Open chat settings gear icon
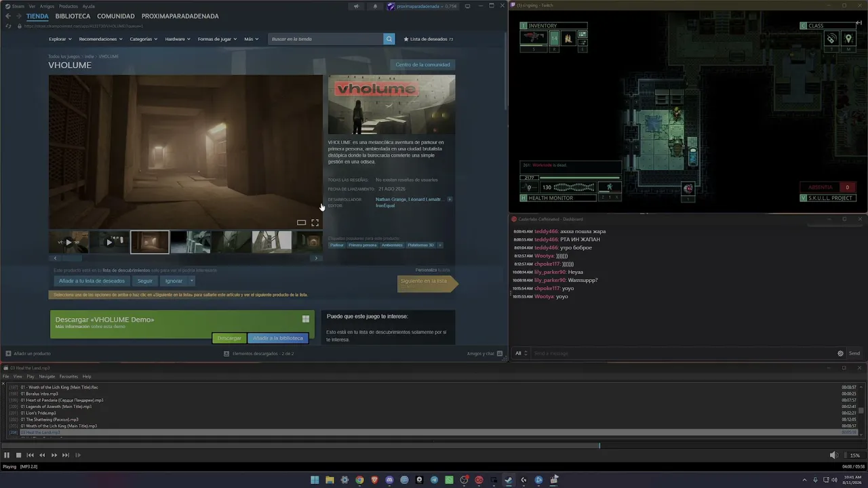 pos(840,353)
